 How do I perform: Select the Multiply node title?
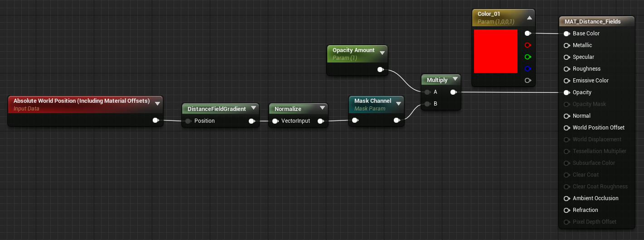pos(437,80)
